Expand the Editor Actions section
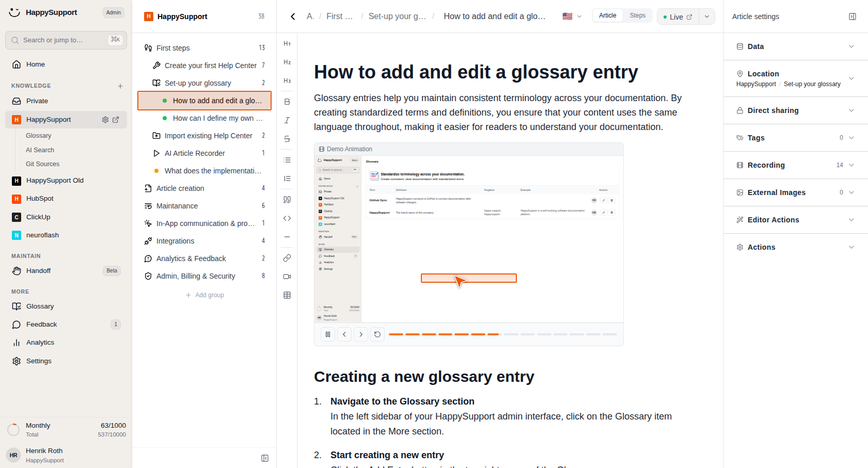The image size is (868, 468). click(x=796, y=220)
